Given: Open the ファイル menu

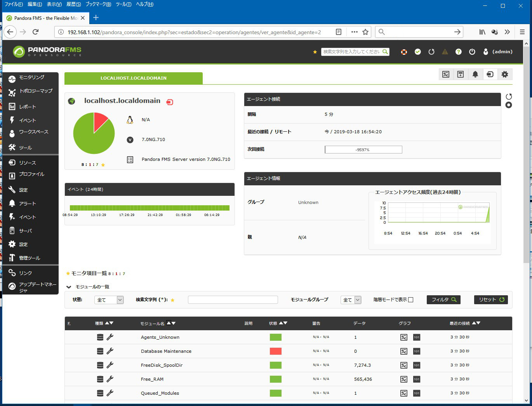Looking at the screenshot, I should point(14,4).
